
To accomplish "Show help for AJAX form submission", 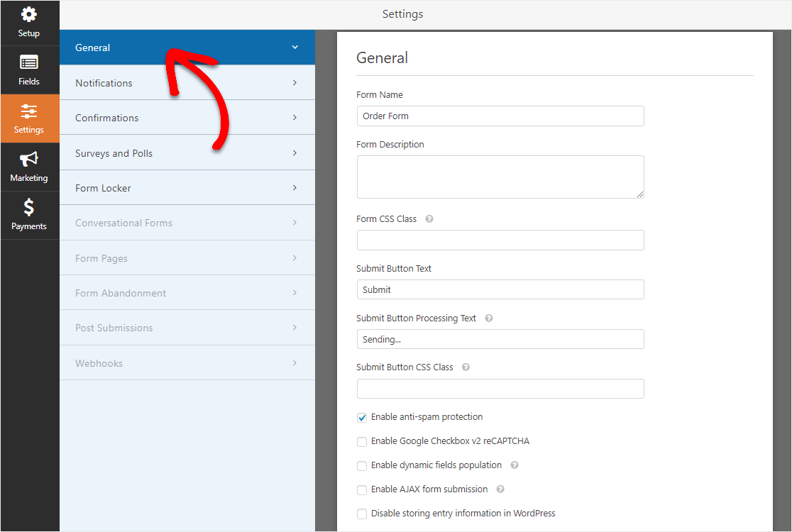I will 500,489.
